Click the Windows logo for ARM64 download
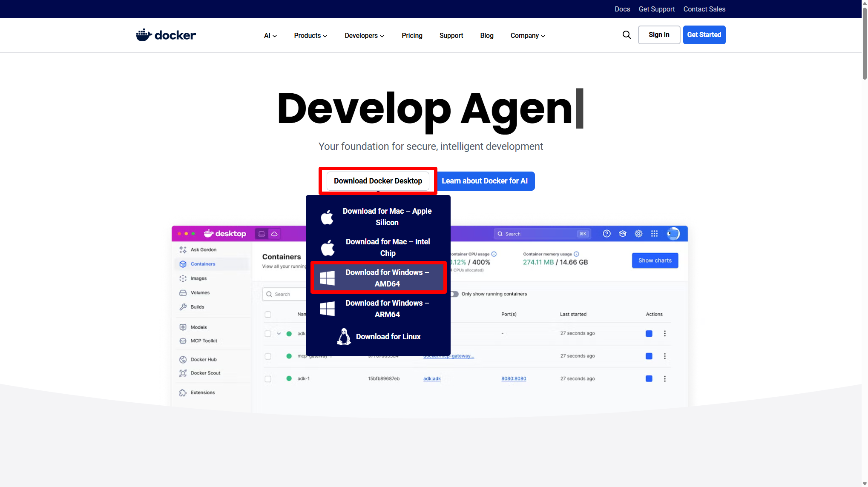868x487 pixels. pos(327,309)
